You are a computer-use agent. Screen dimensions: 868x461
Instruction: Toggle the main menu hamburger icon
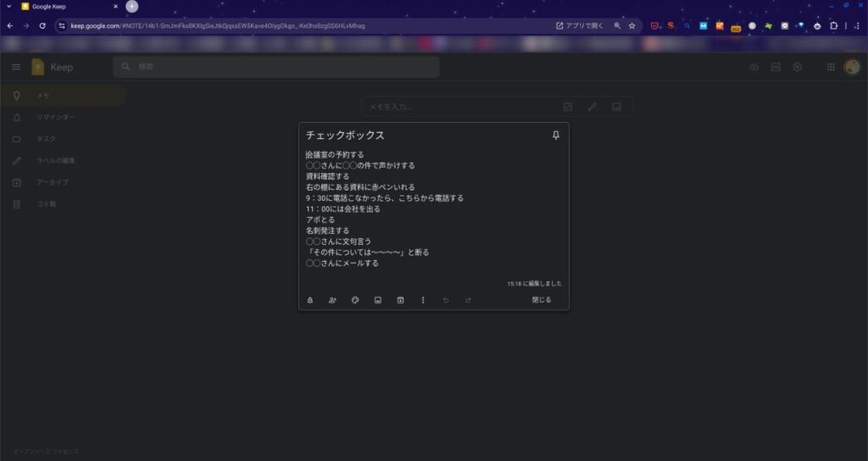[x=16, y=67]
